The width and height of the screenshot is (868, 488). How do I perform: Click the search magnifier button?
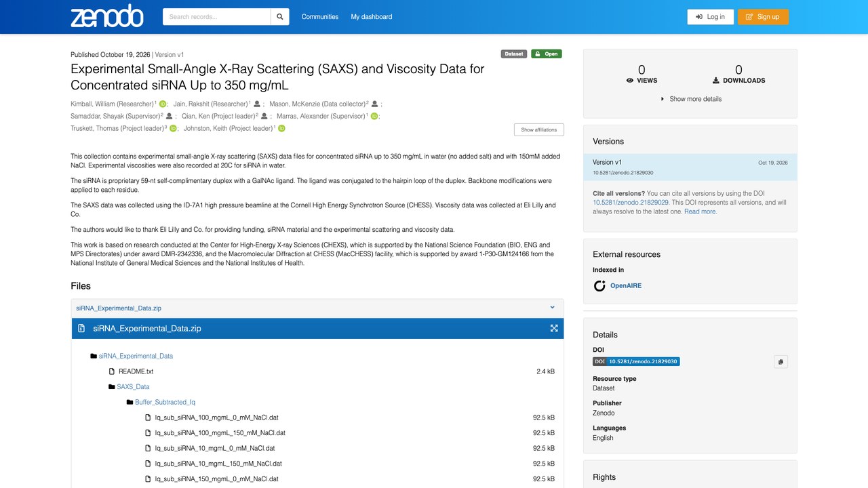(x=280, y=17)
